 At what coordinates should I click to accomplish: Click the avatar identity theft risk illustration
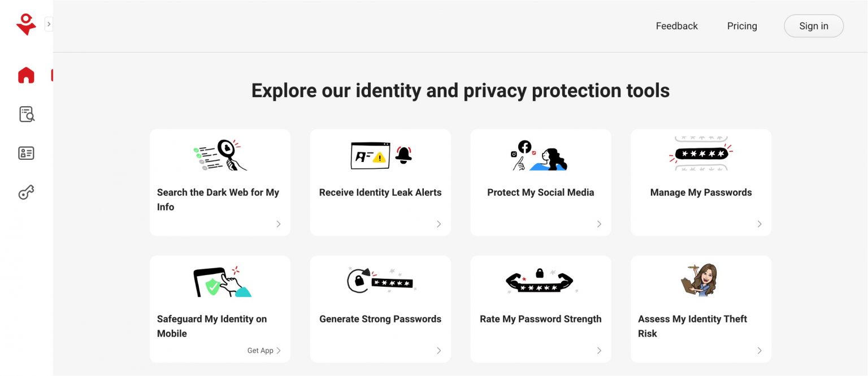(700, 280)
